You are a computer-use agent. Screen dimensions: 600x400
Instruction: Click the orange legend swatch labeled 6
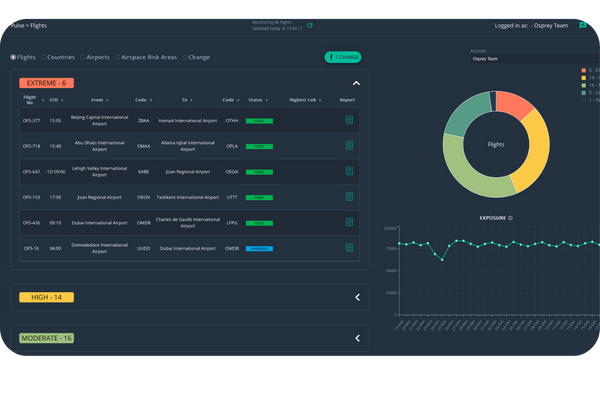tap(584, 70)
